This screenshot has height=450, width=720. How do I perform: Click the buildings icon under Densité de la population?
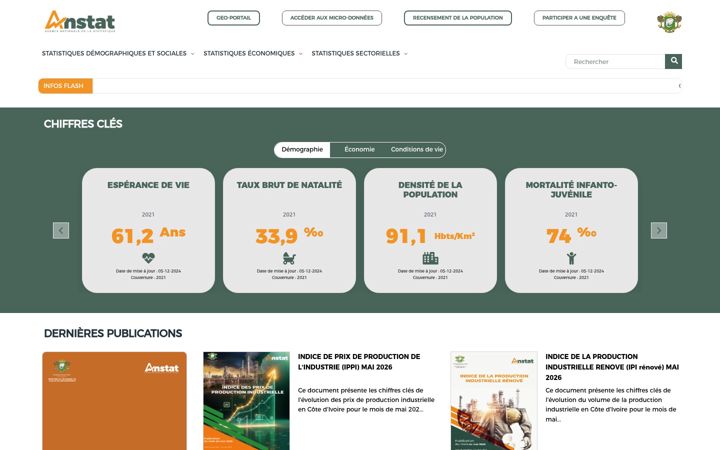pos(430,258)
